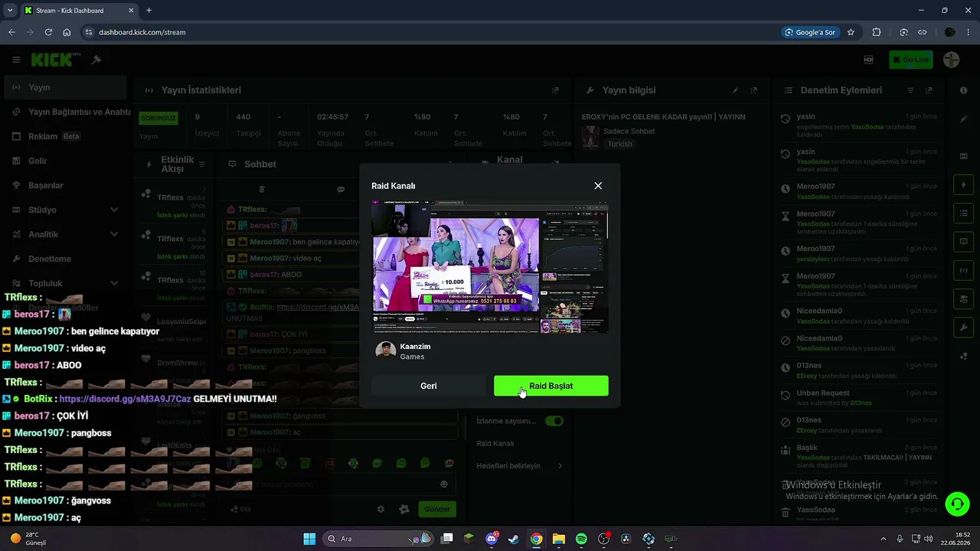980x551 pixels.
Task: Expand the Topluluk sidebar section
Action: point(65,283)
